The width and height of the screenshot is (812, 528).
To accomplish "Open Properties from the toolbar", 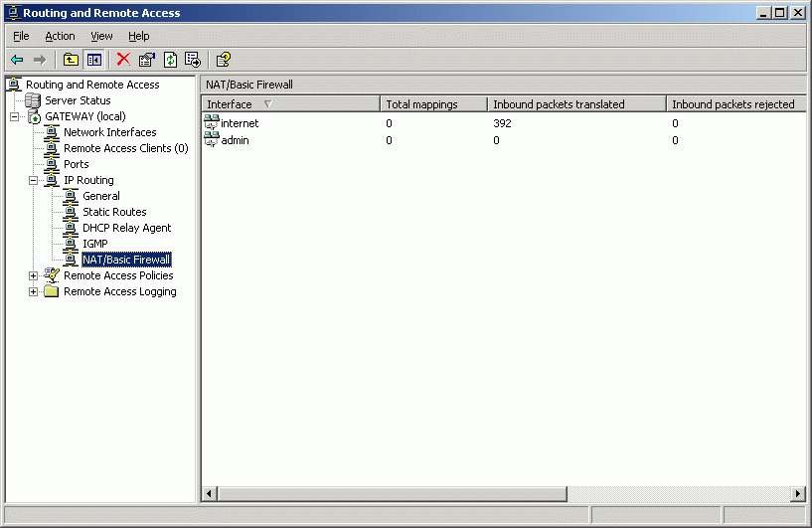I will click(147, 60).
